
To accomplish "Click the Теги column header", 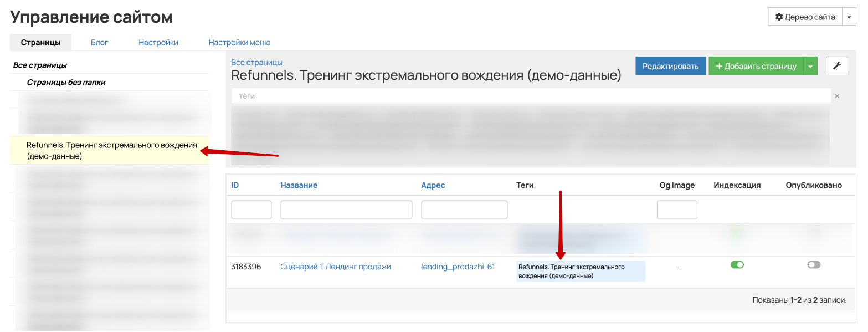I will click(525, 185).
